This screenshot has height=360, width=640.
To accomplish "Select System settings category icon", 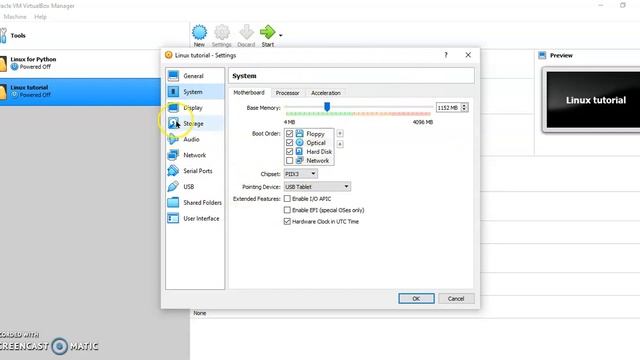I will coord(173,92).
